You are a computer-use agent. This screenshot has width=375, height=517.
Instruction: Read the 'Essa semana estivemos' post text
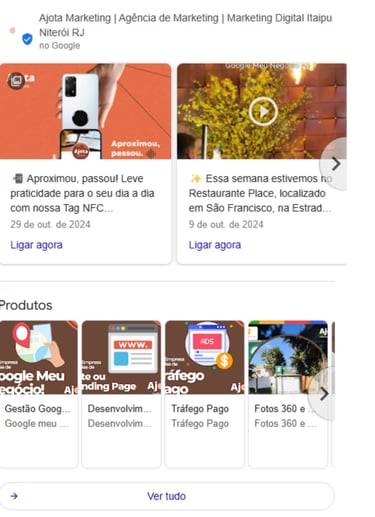tap(260, 193)
